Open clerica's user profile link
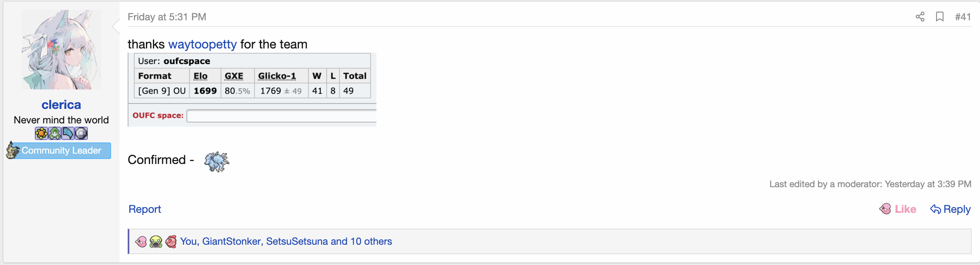This screenshot has height=265, width=980. (x=61, y=105)
